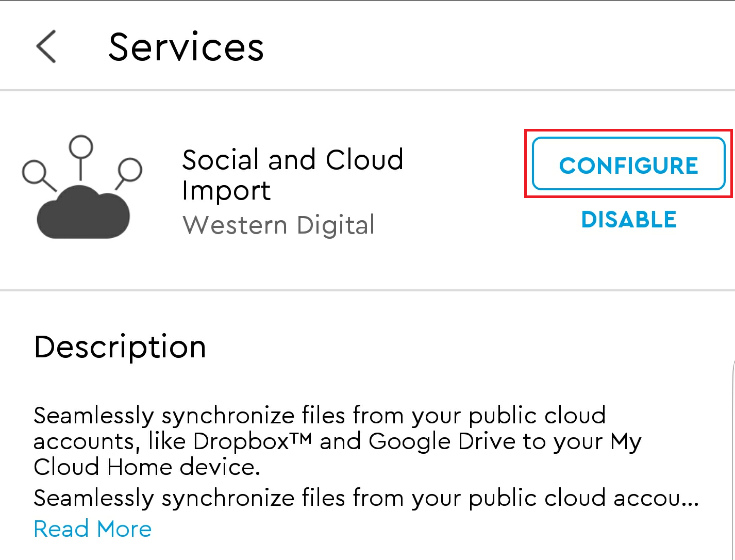The image size is (735, 560).
Task: Tap the Social and Cloud Import cloud icon
Action: 82,187
